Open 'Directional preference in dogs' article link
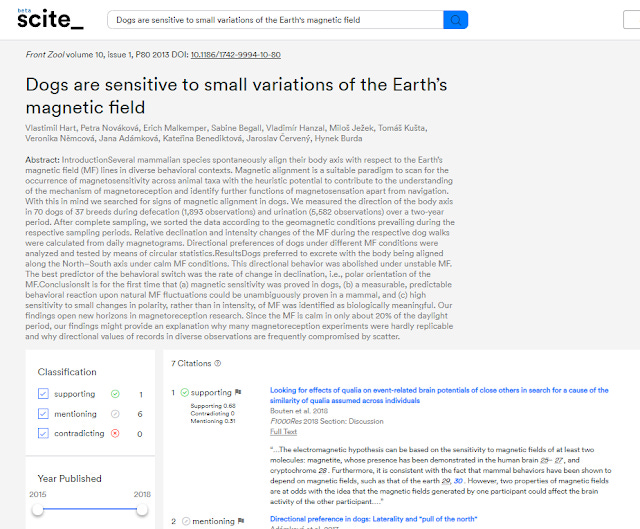Viewport: 640px width, 529px height. pos(373,519)
